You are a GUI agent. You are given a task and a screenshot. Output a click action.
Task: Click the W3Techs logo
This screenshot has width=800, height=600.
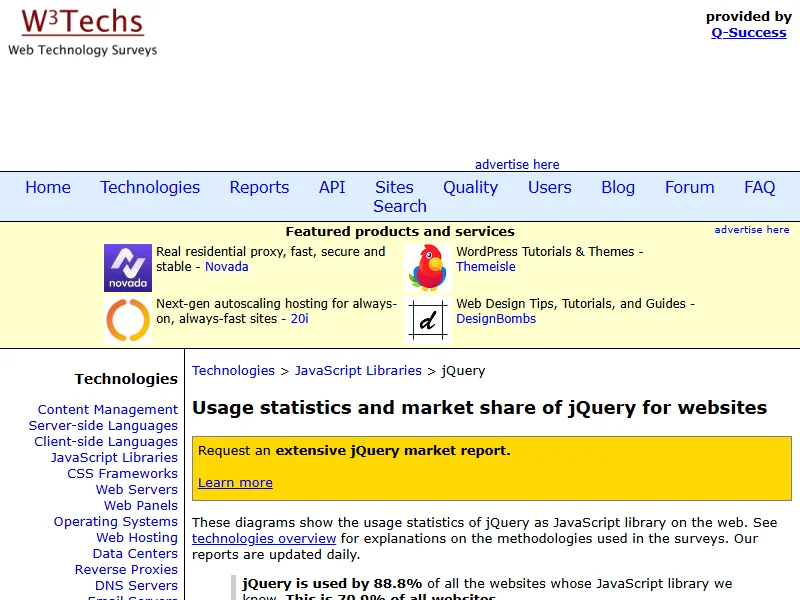coord(82,32)
